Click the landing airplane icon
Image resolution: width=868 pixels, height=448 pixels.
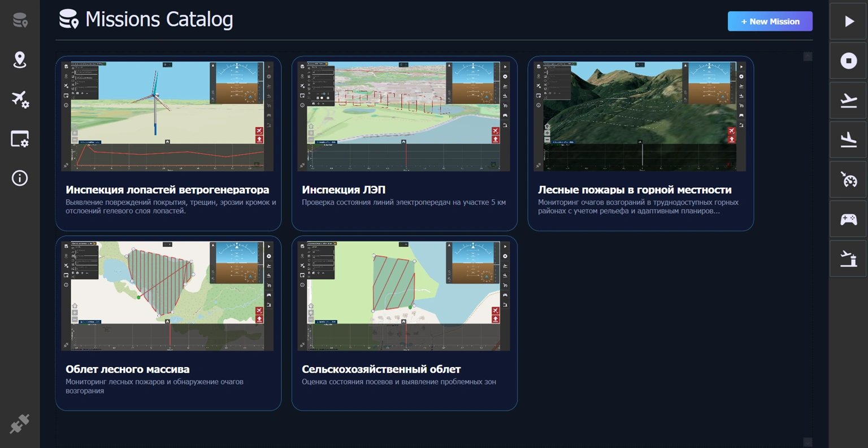[x=848, y=140]
